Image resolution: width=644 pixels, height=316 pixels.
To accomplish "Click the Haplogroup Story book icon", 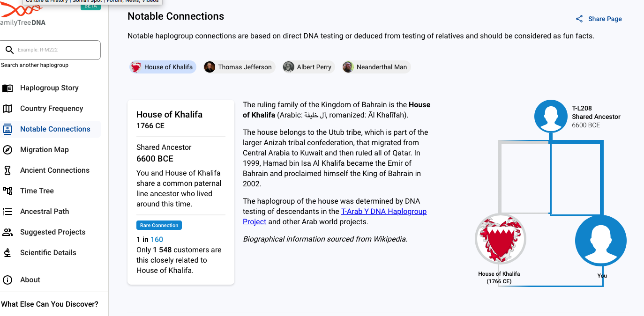I will click(x=7, y=88).
